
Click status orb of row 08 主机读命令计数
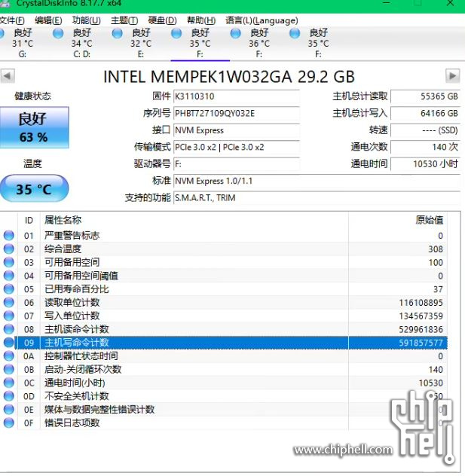[8, 329]
